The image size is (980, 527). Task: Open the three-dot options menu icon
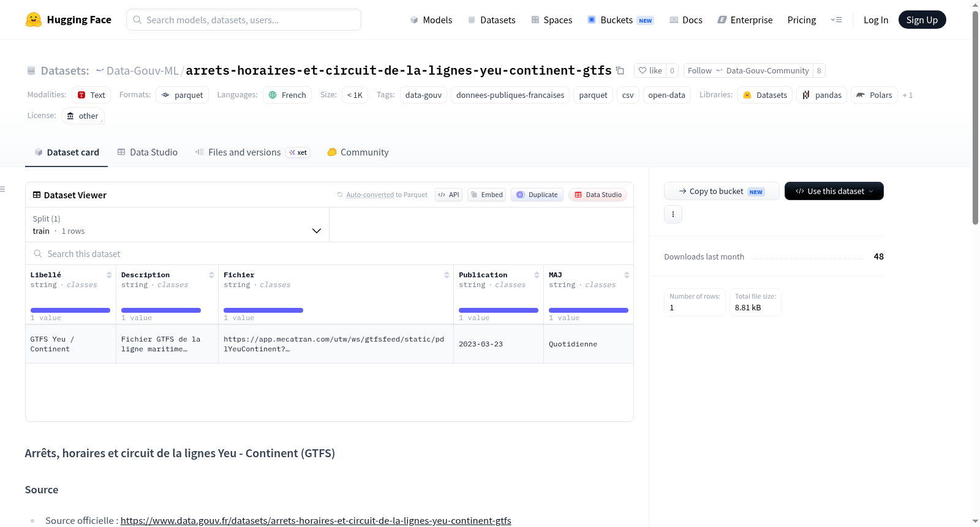[673, 214]
